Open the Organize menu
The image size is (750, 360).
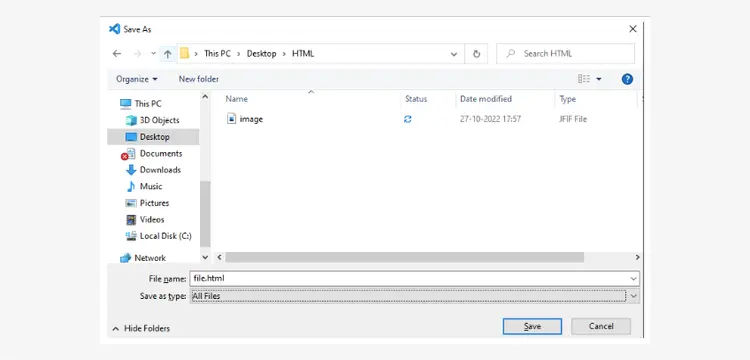click(137, 79)
